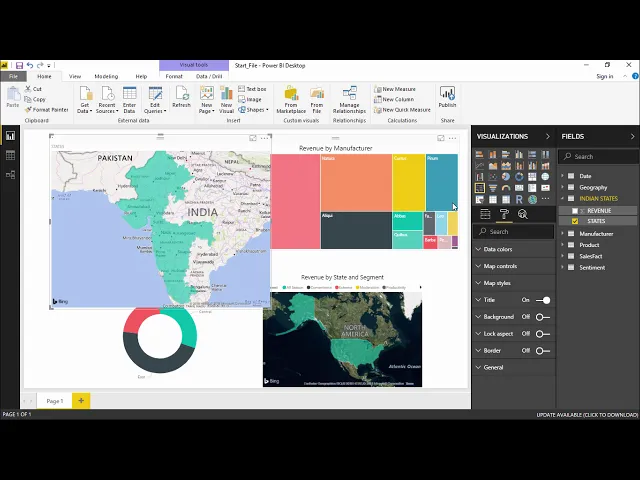Collapse the Visualizations pane arrow
Image resolution: width=640 pixels, height=480 pixels.
pyautogui.click(x=548, y=136)
